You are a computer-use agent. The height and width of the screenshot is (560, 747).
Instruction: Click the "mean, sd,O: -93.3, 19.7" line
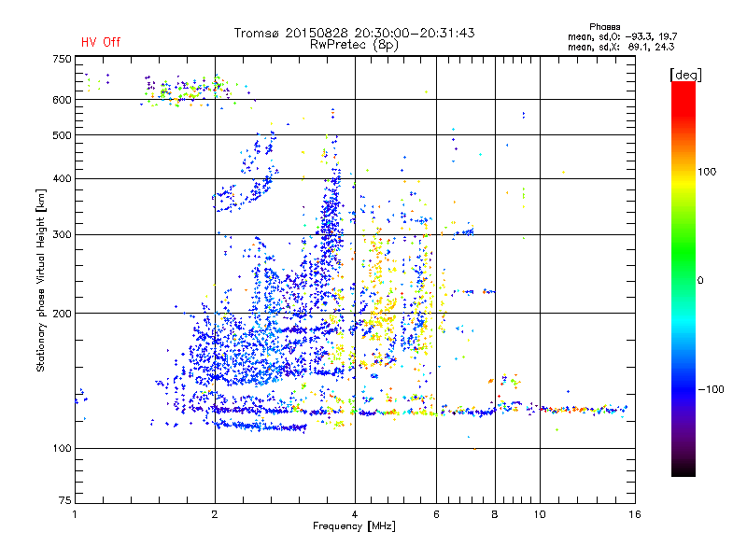[622, 36]
